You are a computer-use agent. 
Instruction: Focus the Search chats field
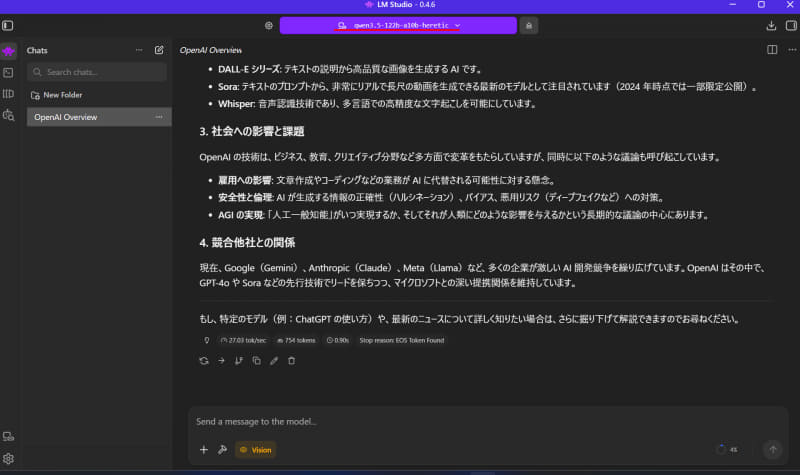pos(97,72)
